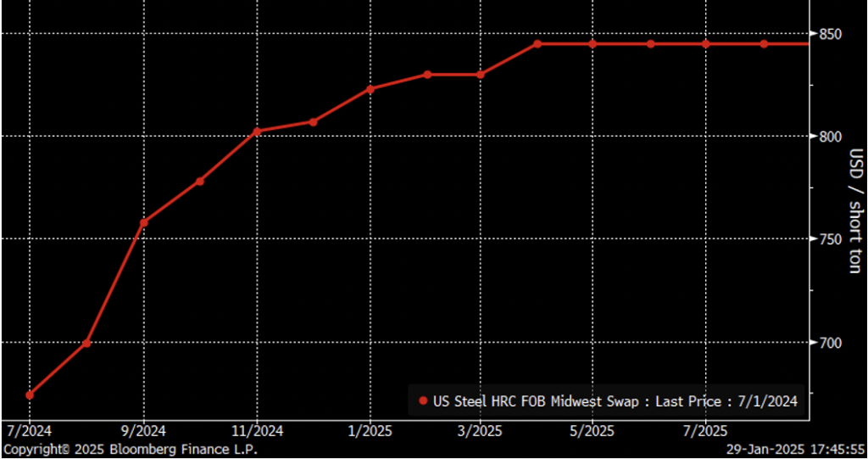
Task: Click the red legend dot marker
Action: coord(423,401)
